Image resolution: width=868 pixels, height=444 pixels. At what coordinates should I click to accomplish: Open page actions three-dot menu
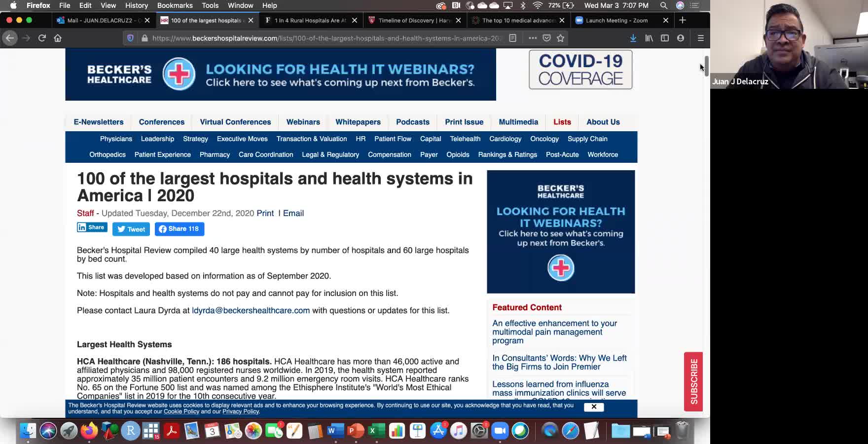tap(533, 38)
